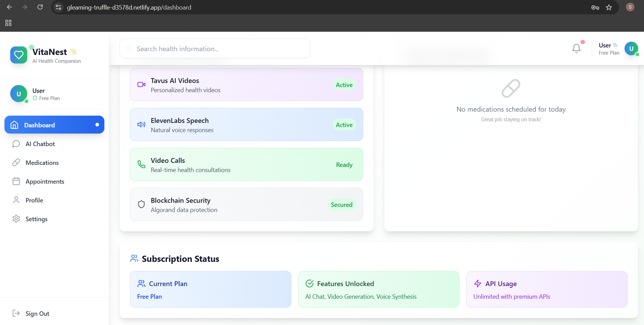
Task: Click the Blockchain Security title text
Action: click(x=181, y=200)
